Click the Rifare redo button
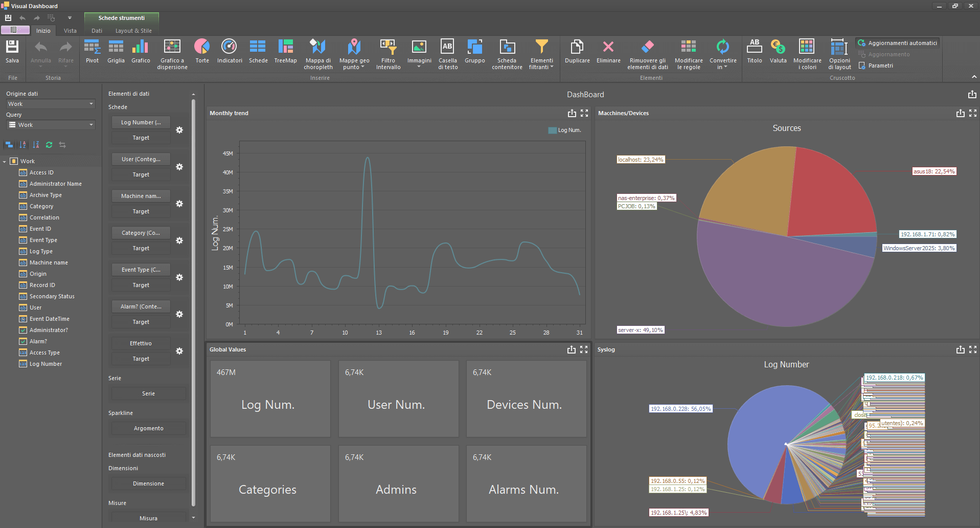Screen dimensions: 980x528 point(66,52)
